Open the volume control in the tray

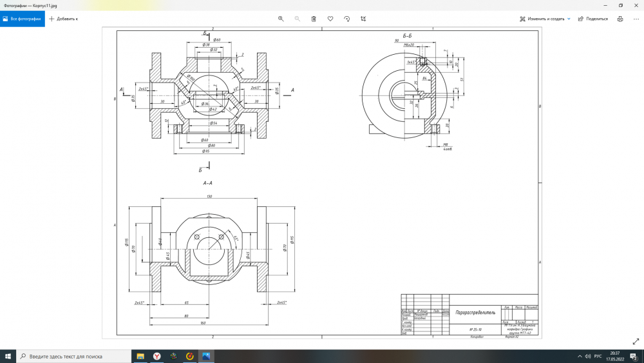tap(587, 356)
